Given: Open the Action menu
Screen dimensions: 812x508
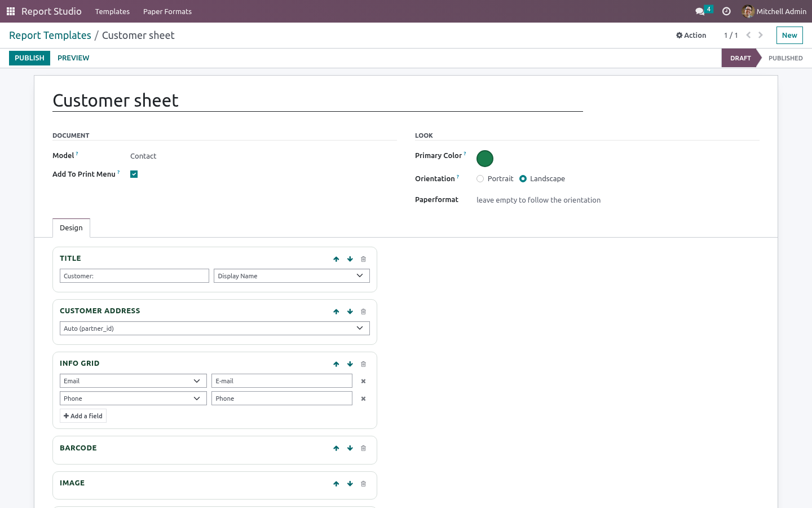Looking at the screenshot, I should (x=691, y=35).
